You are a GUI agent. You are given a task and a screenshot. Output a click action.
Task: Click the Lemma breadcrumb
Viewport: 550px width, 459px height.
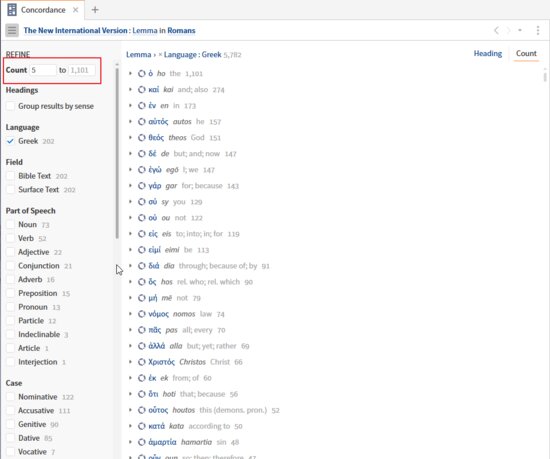coord(139,55)
